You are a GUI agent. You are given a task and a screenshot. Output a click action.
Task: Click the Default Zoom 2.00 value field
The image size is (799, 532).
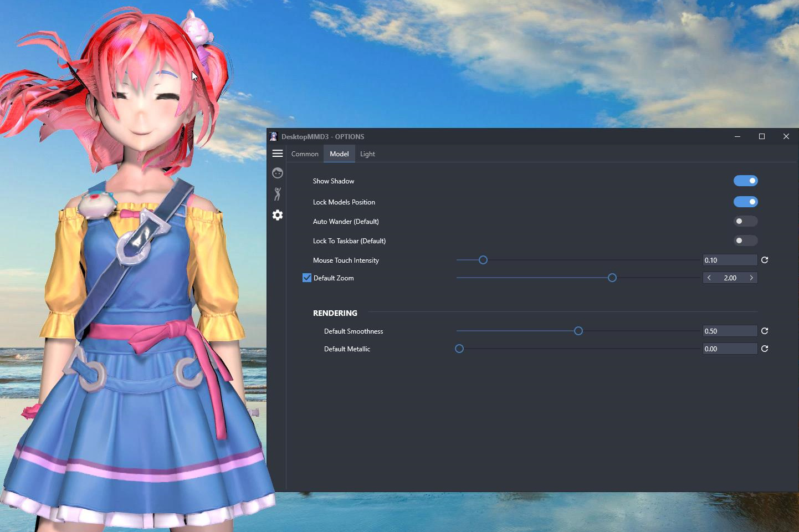pyautogui.click(x=730, y=278)
